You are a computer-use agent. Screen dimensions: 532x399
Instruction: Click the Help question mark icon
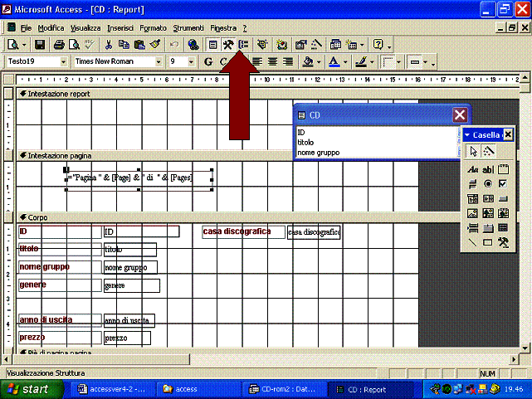coord(378,45)
